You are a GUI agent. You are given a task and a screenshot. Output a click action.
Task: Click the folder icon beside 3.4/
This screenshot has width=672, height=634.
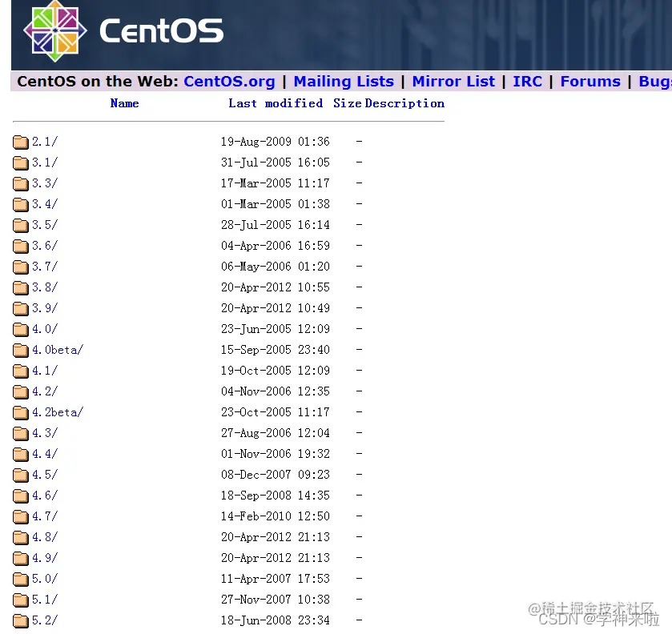point(21,204)
